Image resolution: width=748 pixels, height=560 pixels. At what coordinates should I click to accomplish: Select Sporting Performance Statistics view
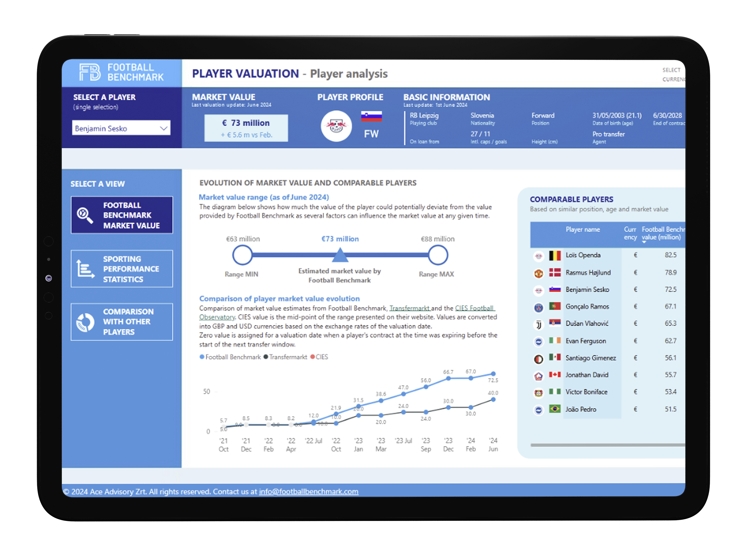pyautogui.click(x=122, y=269)
